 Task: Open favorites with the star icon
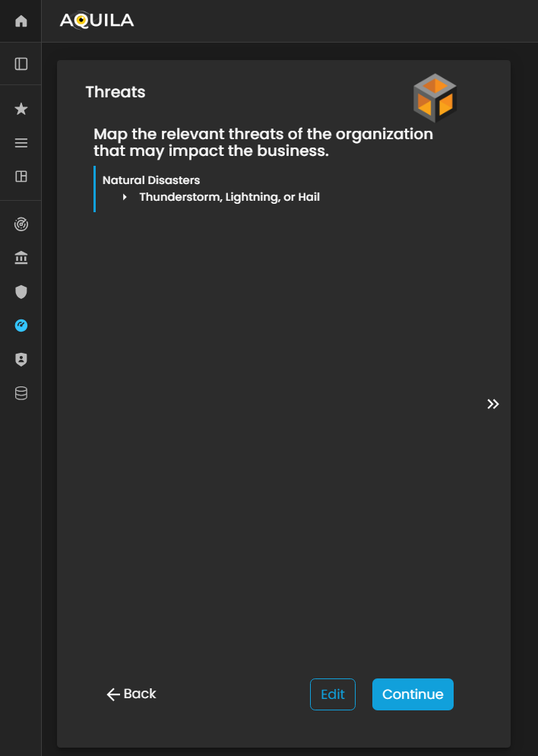pos(21,110)
